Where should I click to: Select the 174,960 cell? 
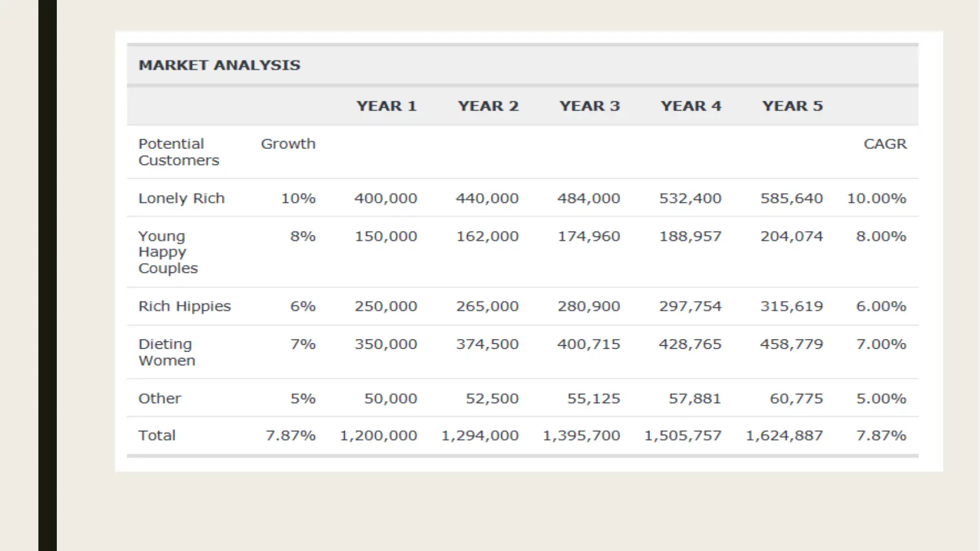pyautogui.click(x=589, y=237)
